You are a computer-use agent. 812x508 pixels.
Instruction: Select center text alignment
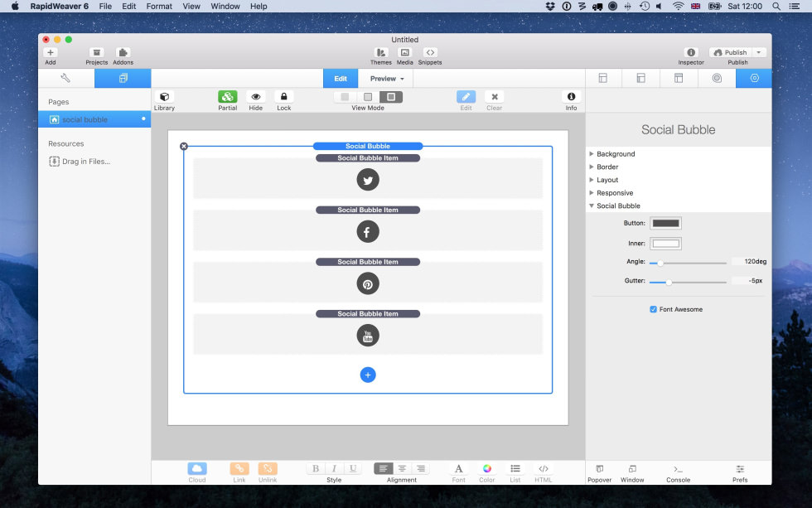[402, 469]
